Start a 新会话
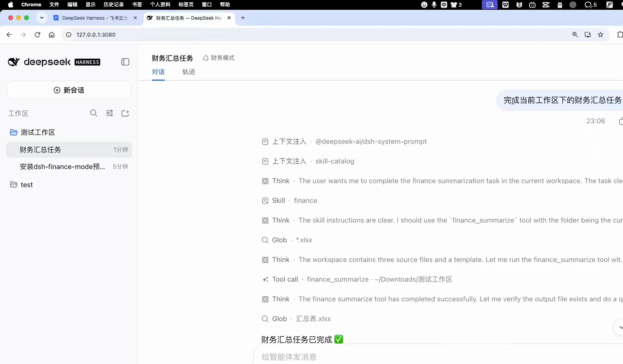The height and width of the screenshot is (364, 623). [x=69, y=90]
